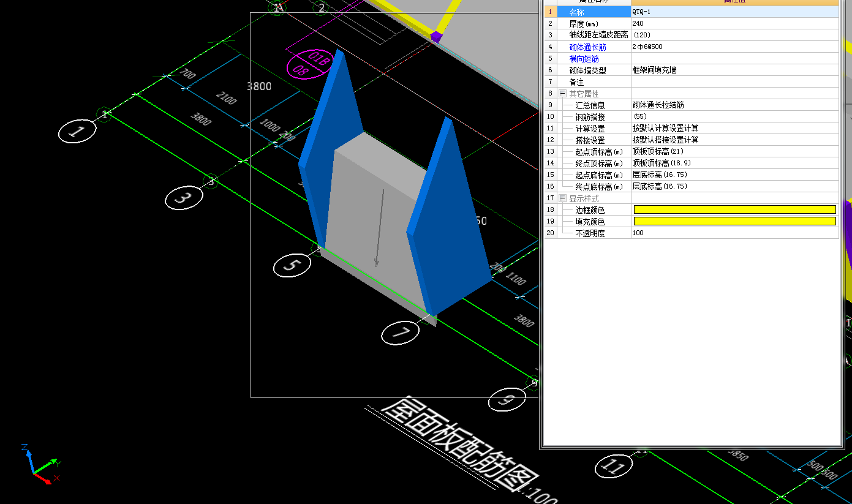Select the 砌体墙类型 property label

[x=587, y=70]
